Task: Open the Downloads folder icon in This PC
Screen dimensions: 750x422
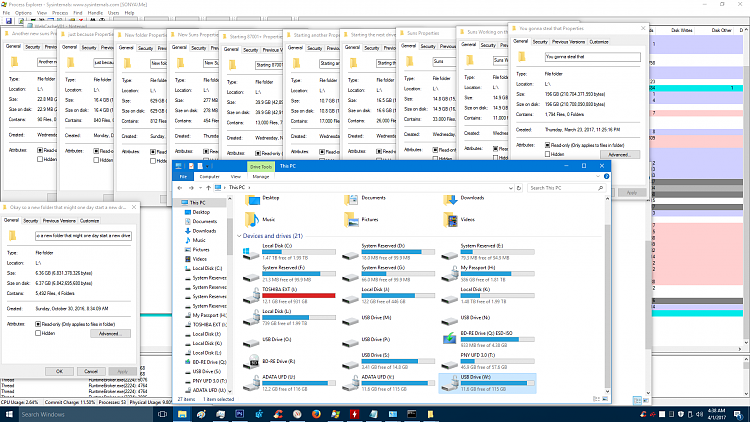Action: tap(450, 200)
